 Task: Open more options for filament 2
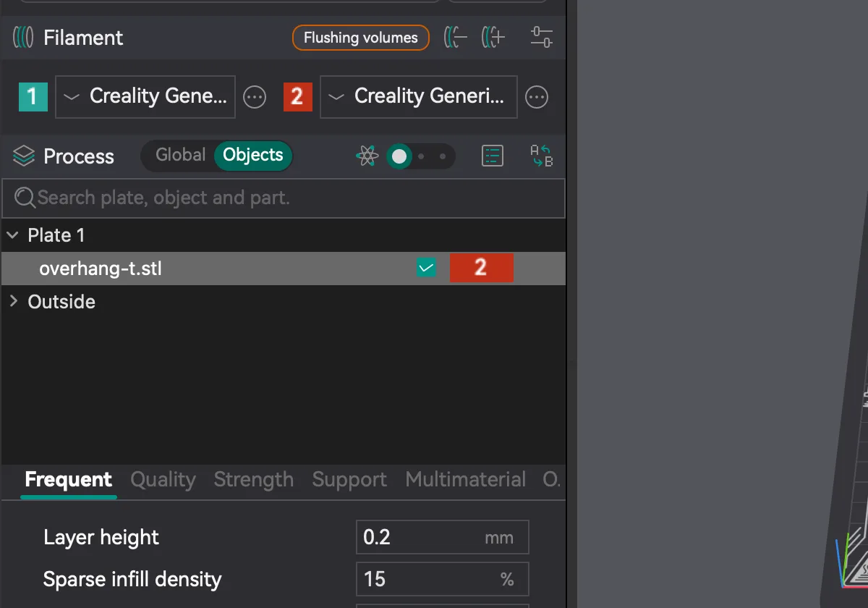(537, 97)
